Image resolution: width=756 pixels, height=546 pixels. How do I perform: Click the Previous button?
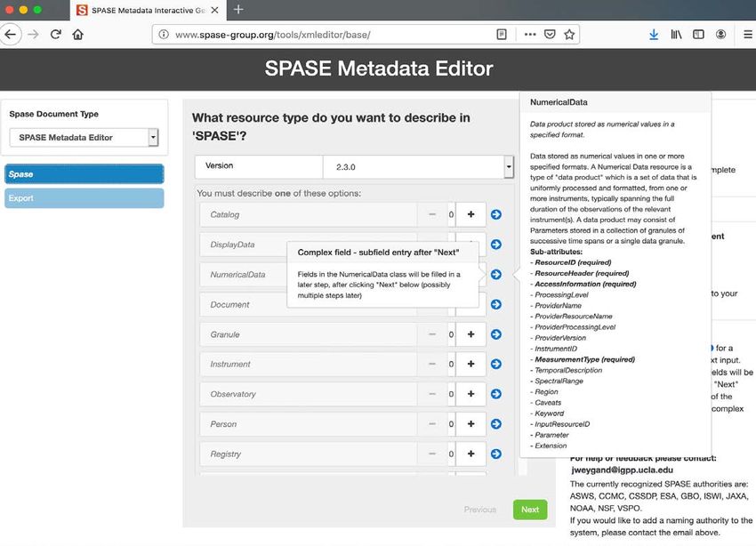(479, 510)
